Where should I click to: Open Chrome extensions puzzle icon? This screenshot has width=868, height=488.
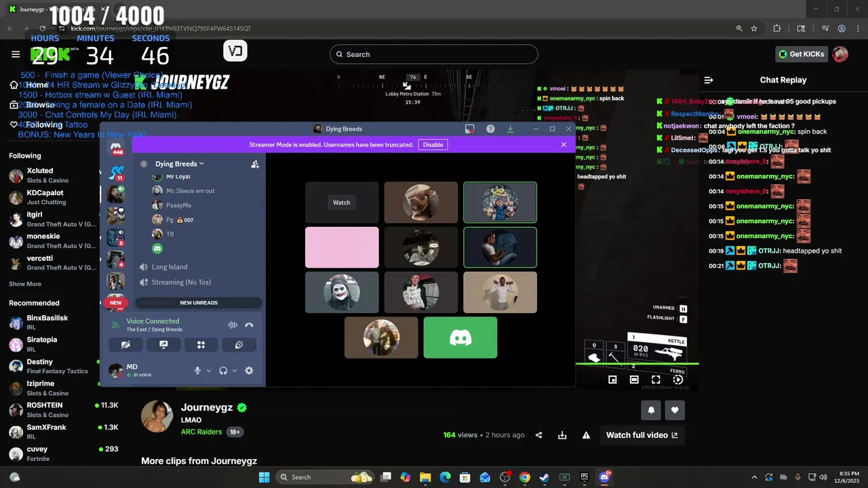(777, 28)
